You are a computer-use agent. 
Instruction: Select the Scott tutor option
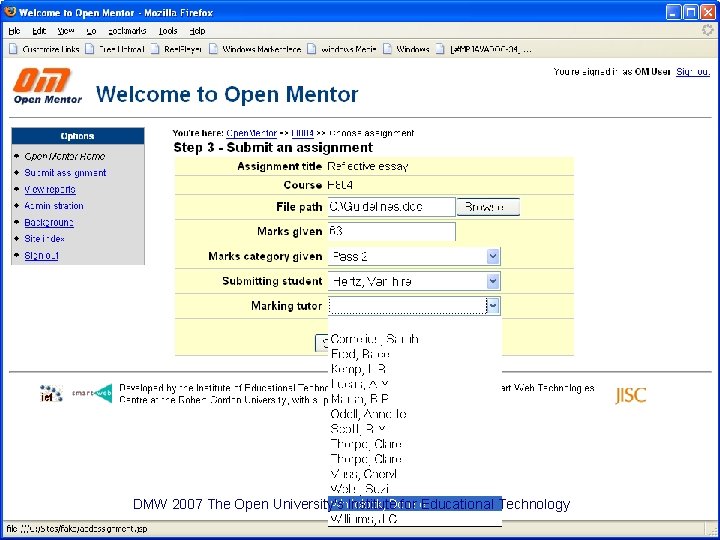point(415,429)
